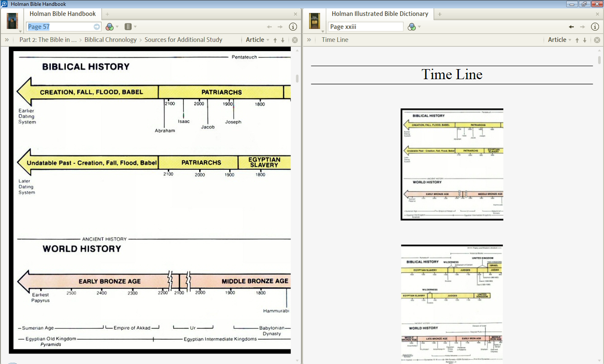The width and height of the screenshot is (604, 364).
Task: Click the 'Time Line' article heading
Action: pos(452,75)
